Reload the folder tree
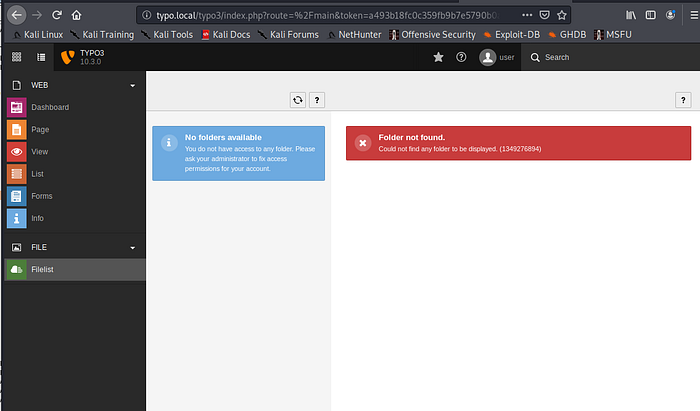 (298, 100)
